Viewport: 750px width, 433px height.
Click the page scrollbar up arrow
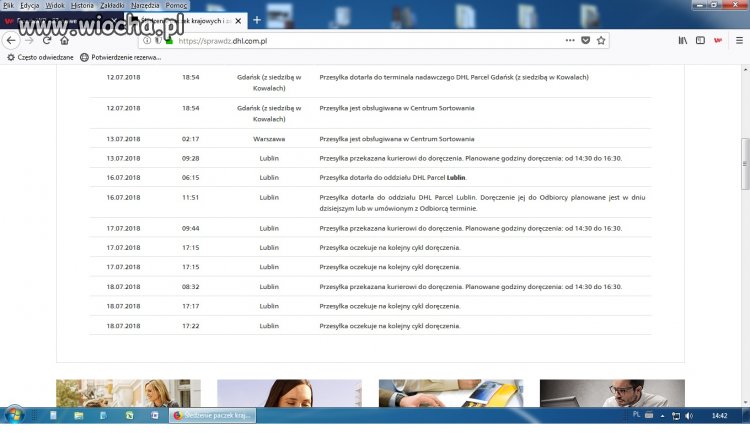coord(745,70)
